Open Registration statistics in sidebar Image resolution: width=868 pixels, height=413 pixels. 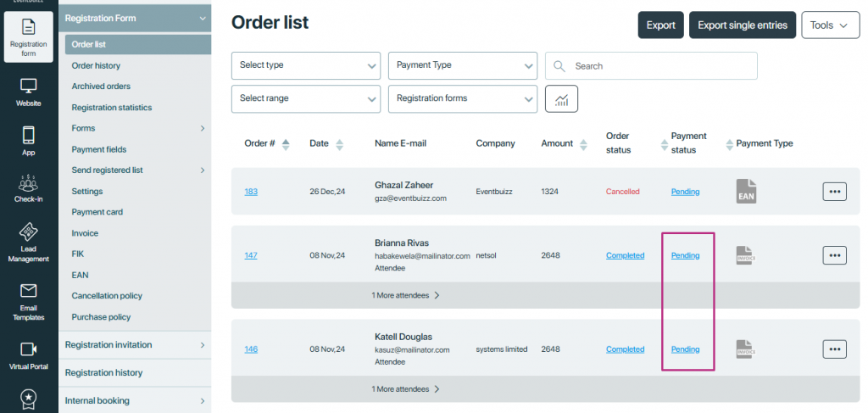pyautogui.click(x=111, y=108)
